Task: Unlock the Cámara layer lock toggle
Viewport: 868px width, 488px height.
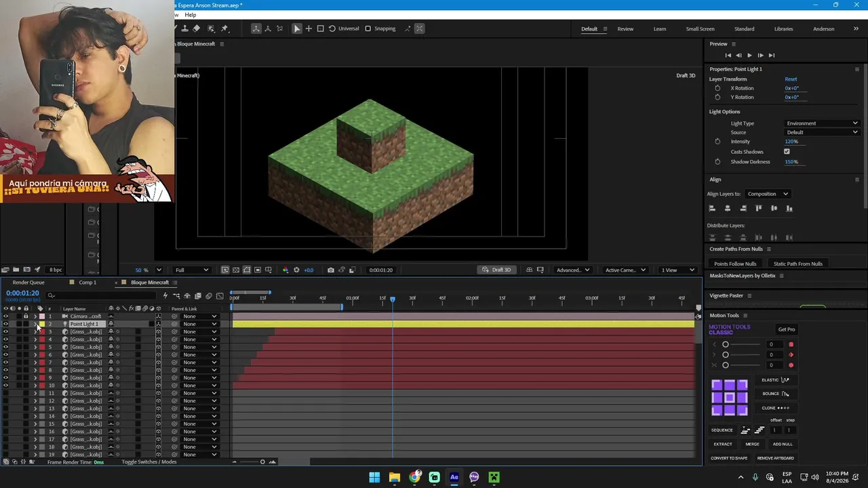Action: pos(26,317)
